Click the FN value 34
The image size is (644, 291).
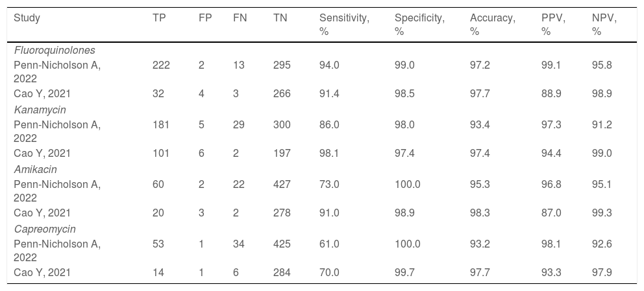click(238, 244)
